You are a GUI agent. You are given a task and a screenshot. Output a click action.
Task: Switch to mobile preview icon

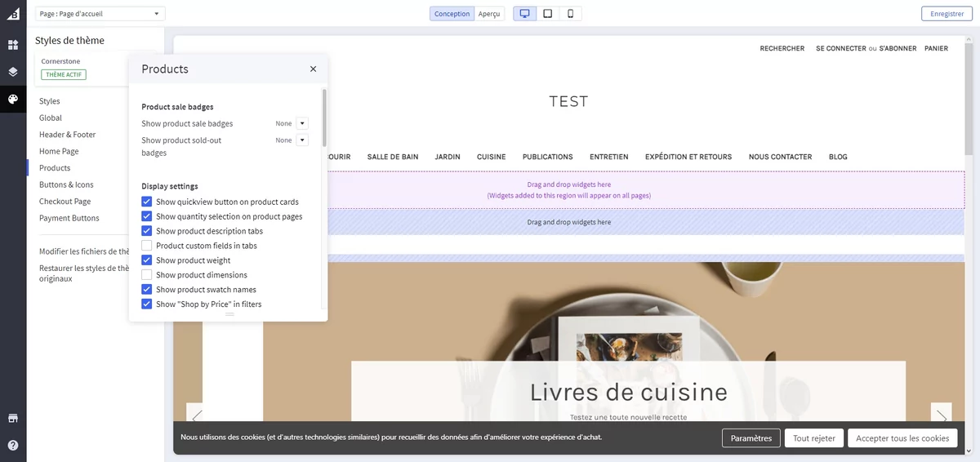tap(570, 14)
